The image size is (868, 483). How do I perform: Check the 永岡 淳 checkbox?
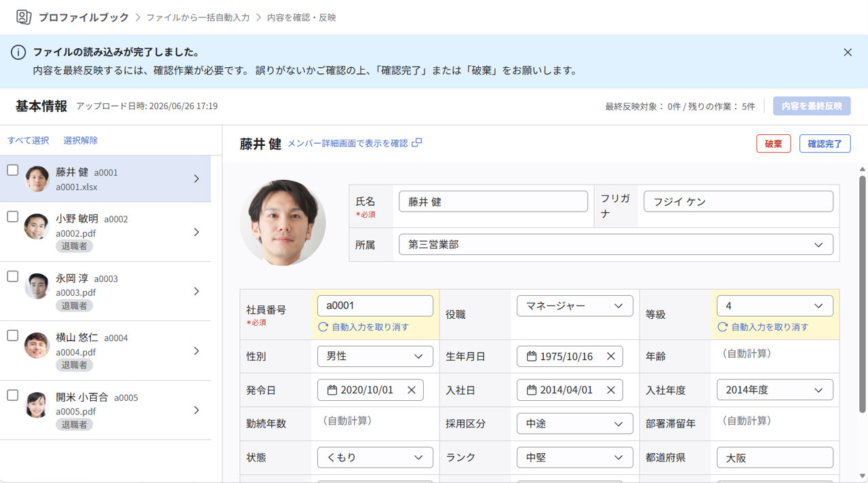(12, 276)
